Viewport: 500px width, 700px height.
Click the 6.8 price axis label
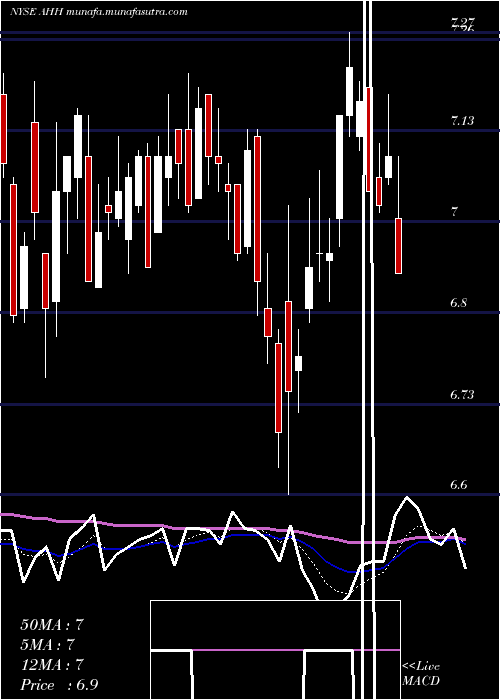click(459, 303)
